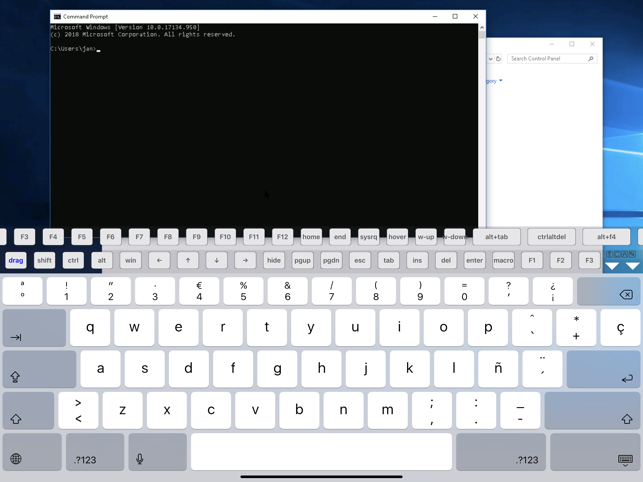Tap the return arrow key on keyboard

click(603, 369)
